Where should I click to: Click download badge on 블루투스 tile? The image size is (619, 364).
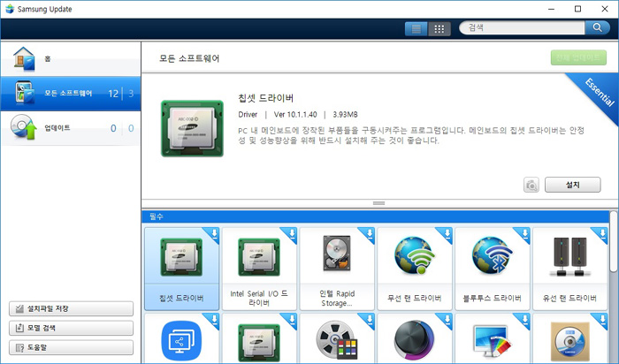524,233
